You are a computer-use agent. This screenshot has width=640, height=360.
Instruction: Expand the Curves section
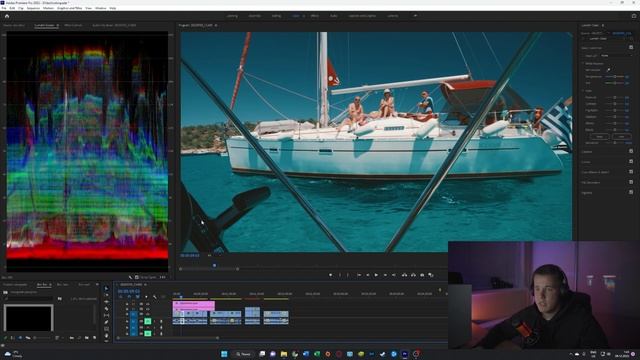click(586, 162)
